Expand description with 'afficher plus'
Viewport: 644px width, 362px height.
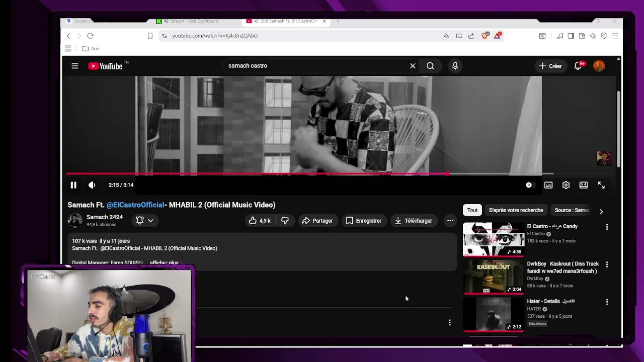164,262
